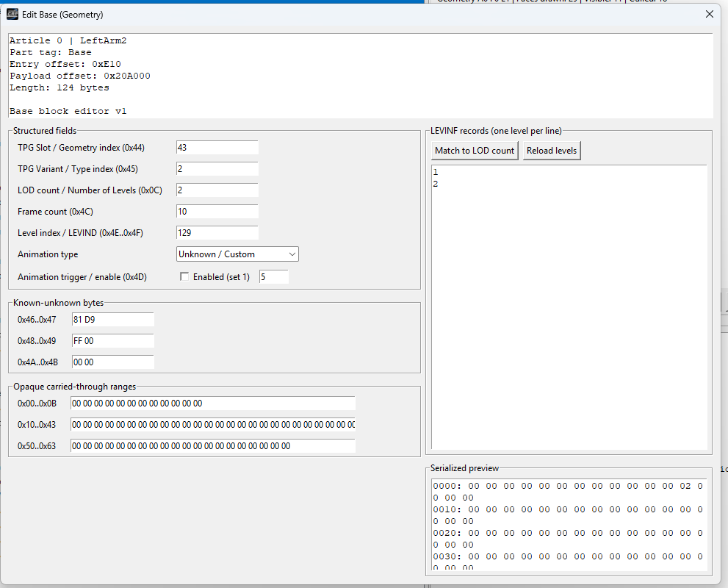The height and width of the screenshot is (588, 728).
Task: Focus the 0x4A..0x4B bytes field
Action: tap(112, 362)
